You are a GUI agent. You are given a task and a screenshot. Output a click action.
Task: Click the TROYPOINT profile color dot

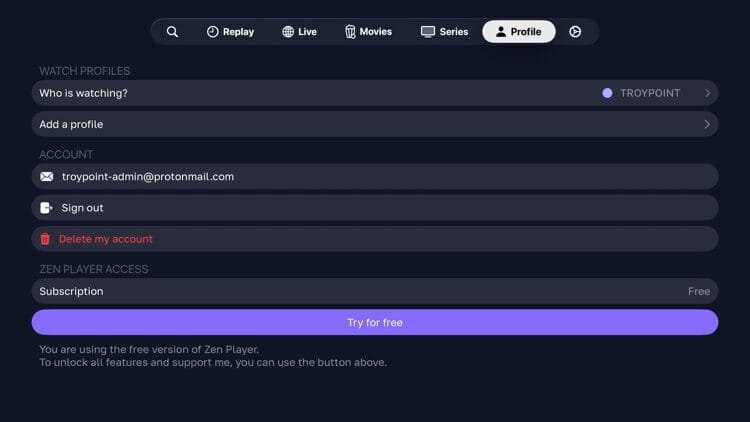click(607, 93)
